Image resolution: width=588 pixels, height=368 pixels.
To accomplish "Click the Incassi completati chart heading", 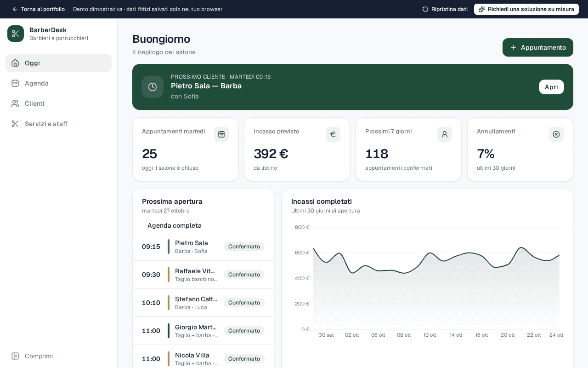I will click(322, 201).
